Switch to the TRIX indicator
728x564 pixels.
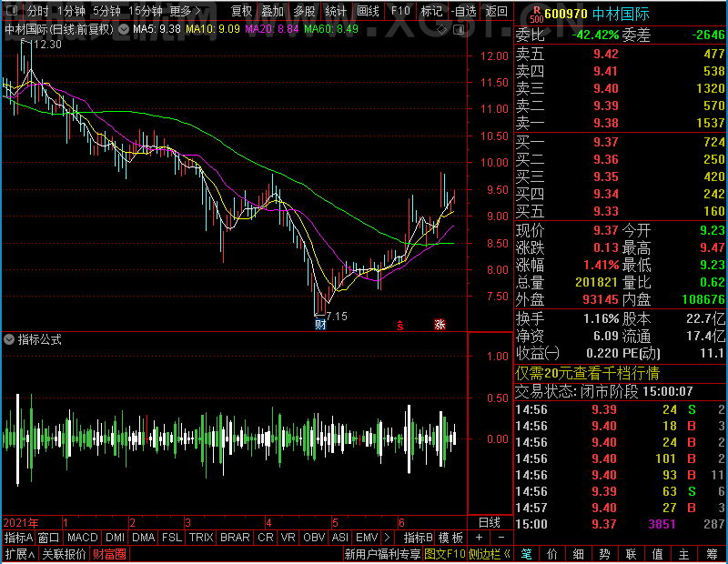click(x=201, y=538)
